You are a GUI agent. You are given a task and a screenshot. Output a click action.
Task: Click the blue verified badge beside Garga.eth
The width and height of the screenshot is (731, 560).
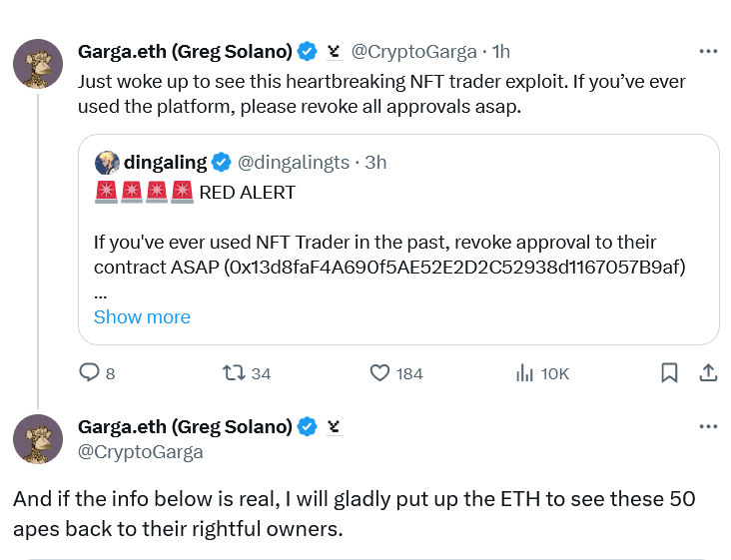point(308,51)
